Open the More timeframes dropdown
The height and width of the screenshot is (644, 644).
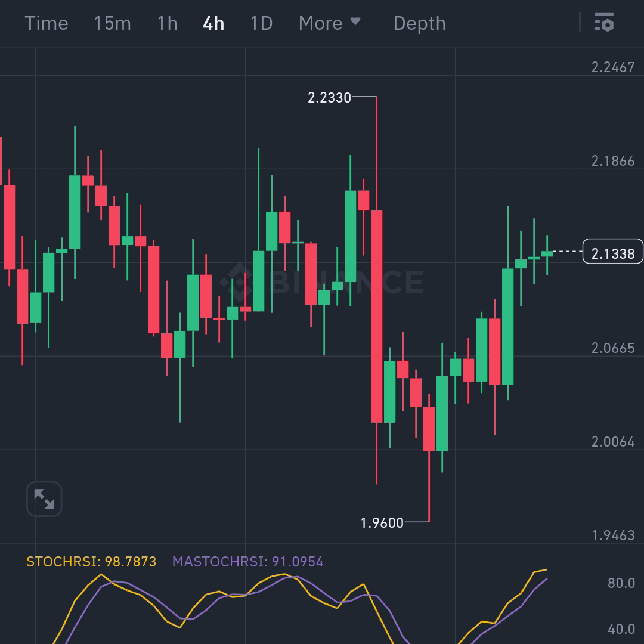click(x=329, y=23)
